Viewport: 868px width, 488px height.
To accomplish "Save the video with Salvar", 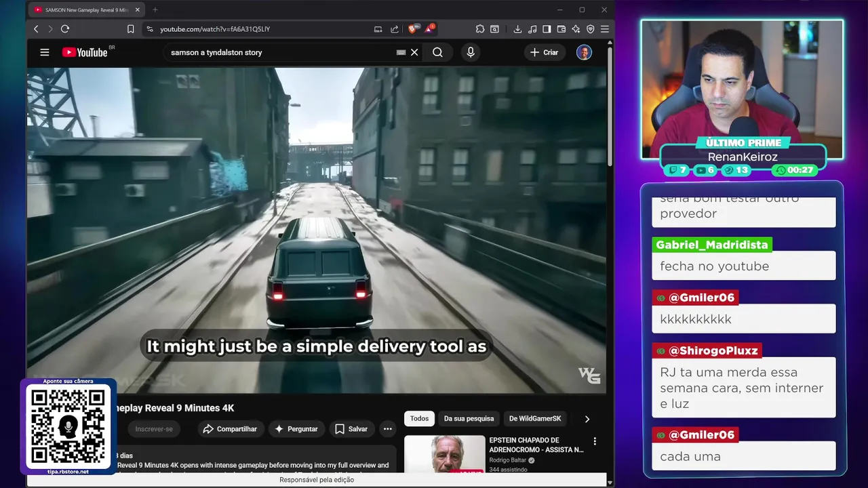I will click(x=351, y=429).
